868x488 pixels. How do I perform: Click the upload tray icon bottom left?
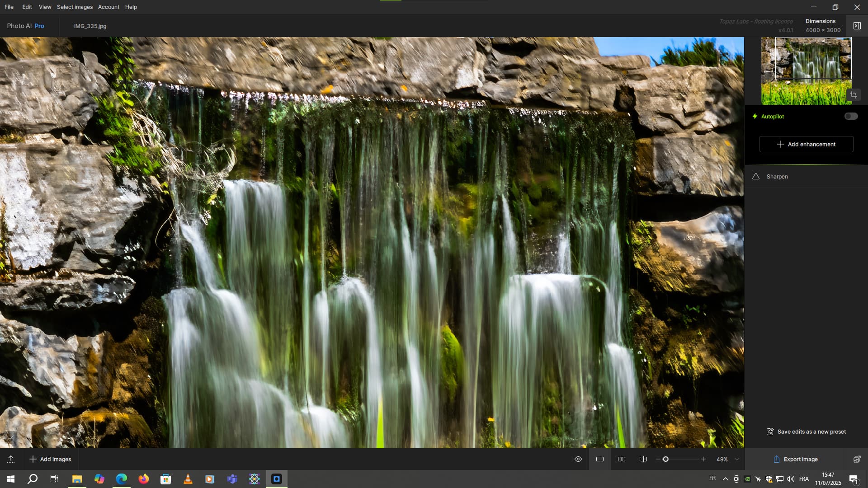click(11, 459)
